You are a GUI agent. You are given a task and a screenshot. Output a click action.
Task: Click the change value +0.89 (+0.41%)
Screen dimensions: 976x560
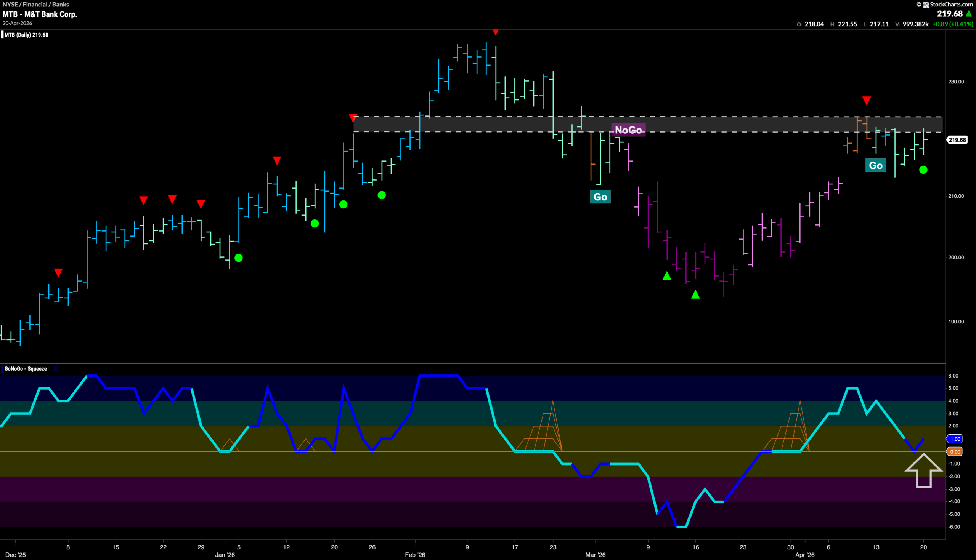click(x=952, y=24)
